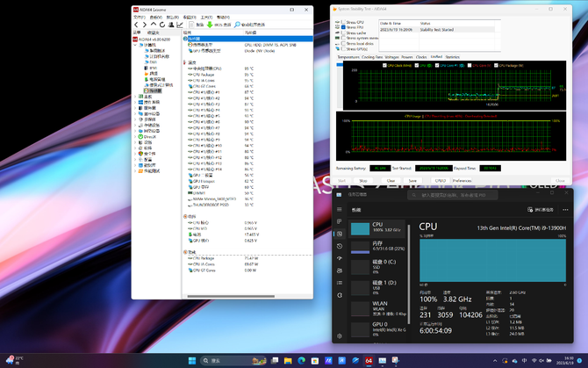This screenshot has width=588, height=368.
Task: Open Task Manager Services page icon
Action: pos(340,295)
